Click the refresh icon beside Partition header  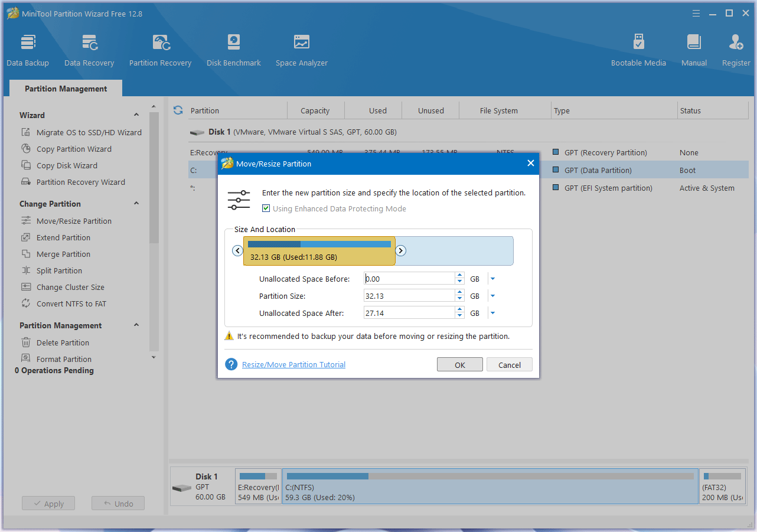tap(178, 110)
